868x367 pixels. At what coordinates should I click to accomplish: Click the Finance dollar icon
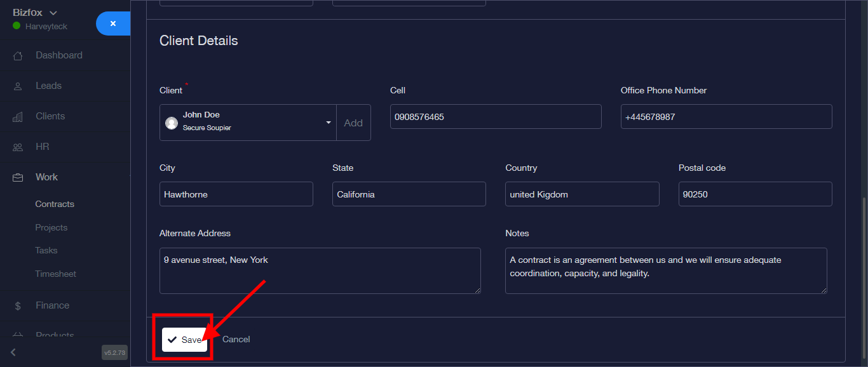click(x=18, y=306)
